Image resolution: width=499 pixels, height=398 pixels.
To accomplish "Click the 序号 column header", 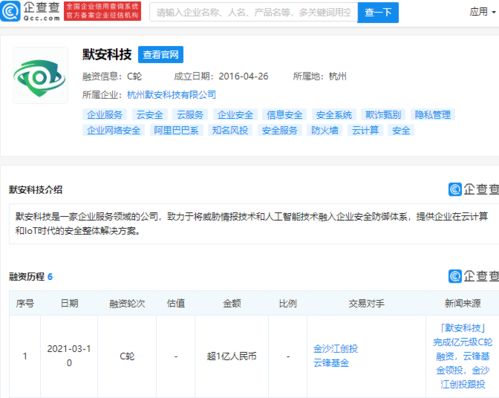I will (25, 303).
